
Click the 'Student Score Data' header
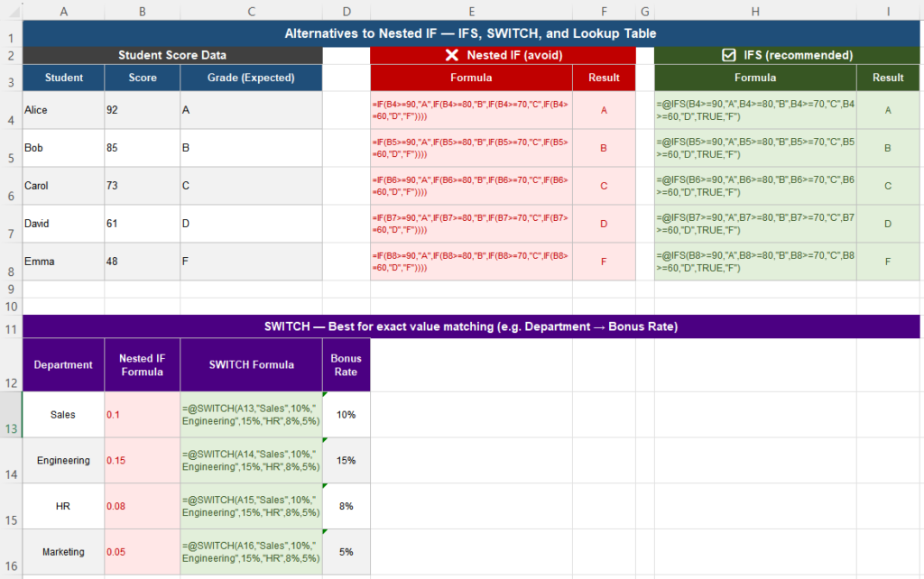172,55
